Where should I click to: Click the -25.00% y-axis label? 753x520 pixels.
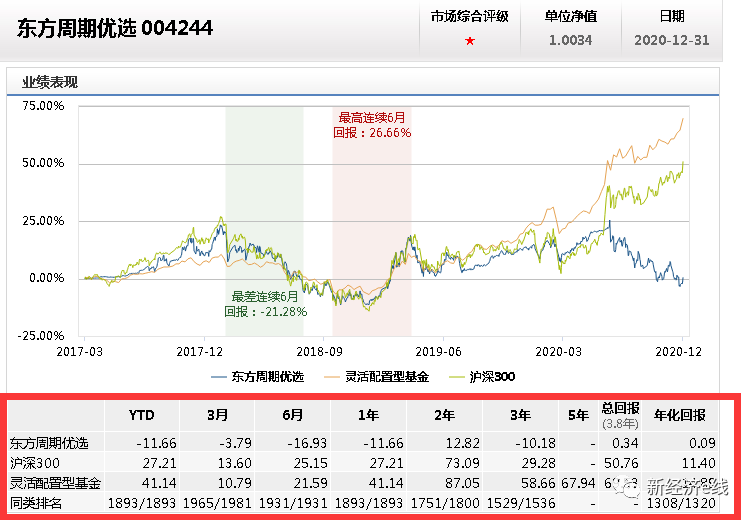[41, 336]
